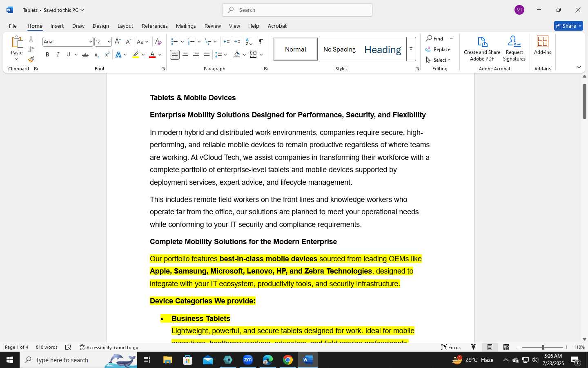Viewport: 588px width, 368px height.
Task: Open the Microsoft Store taskbar icon
Action: tap(188, 360)
